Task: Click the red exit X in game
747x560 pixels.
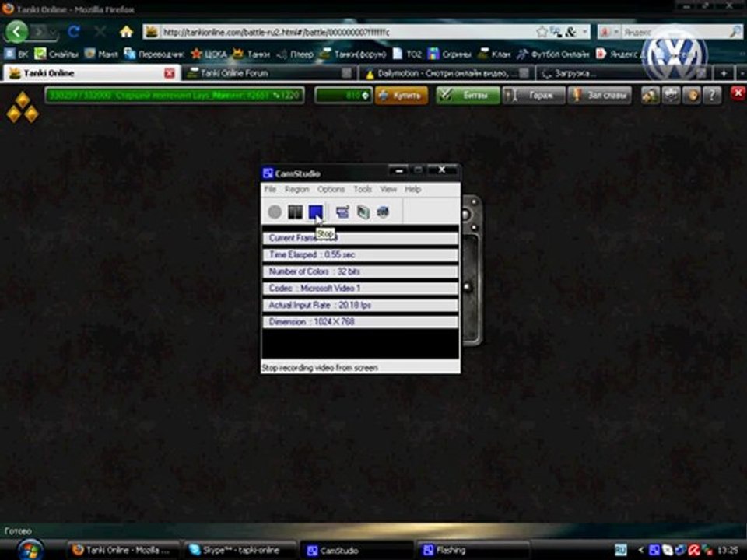Action: pos(738,93)
